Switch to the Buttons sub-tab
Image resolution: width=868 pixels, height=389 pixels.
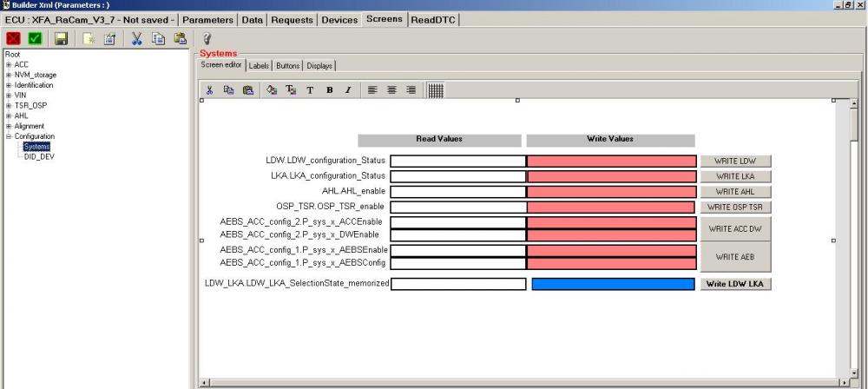tap(288, 65)
